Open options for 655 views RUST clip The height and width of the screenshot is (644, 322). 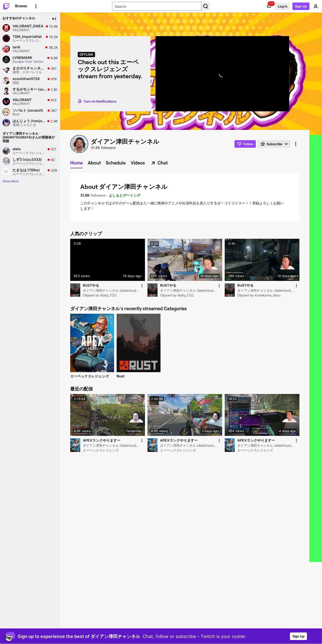tap(219, 286)
